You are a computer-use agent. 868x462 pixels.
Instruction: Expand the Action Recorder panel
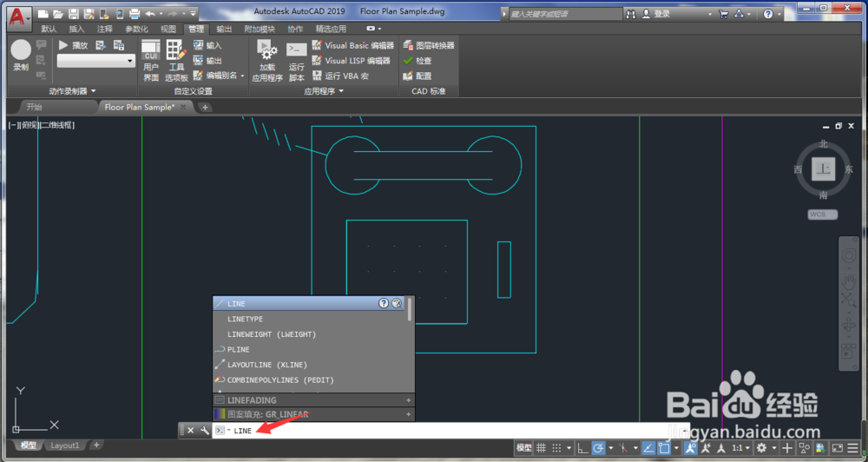73,91
